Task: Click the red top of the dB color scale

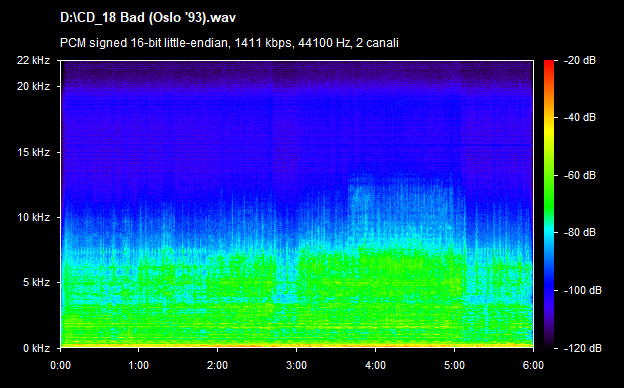Action: (549, 64)
